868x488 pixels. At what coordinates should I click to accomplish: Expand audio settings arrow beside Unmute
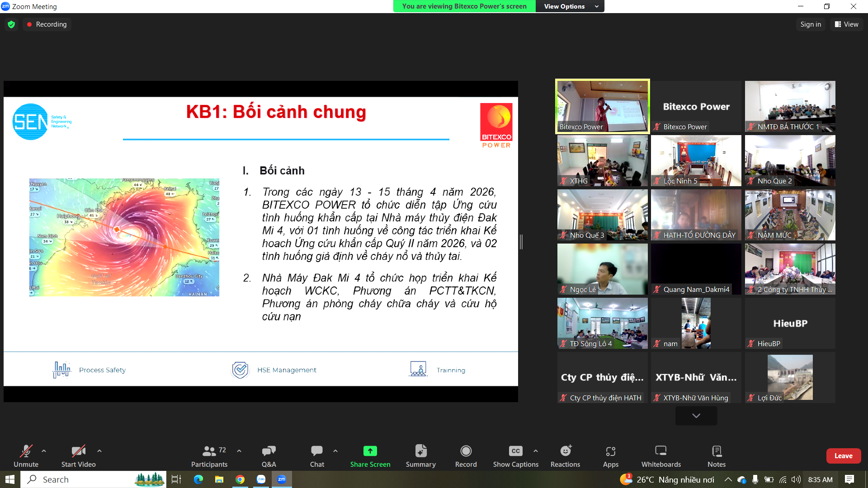[44, 450]
